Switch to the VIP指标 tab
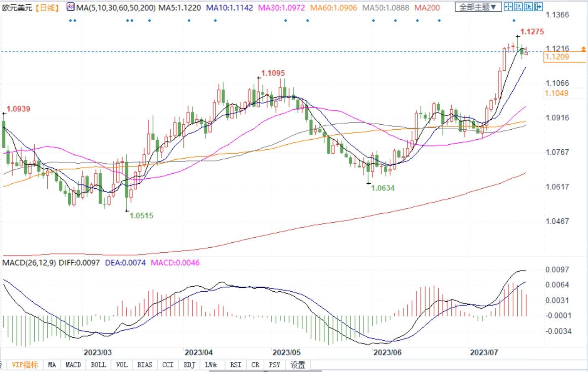588x372 pixels. point(25,365)
